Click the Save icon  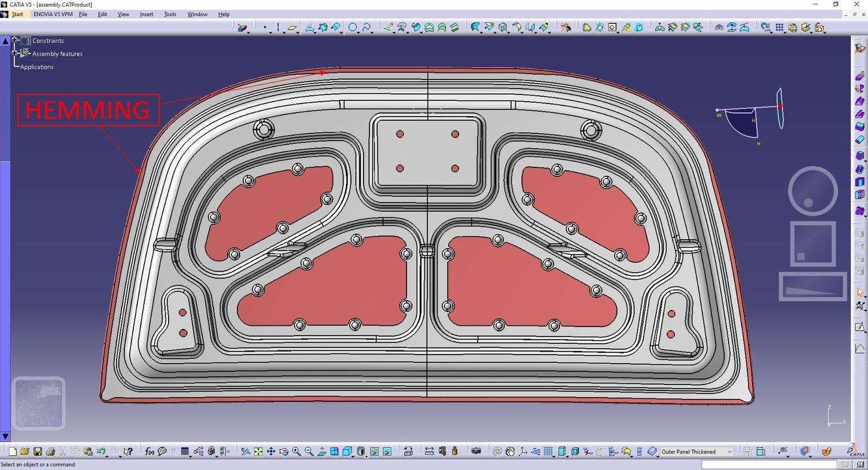click(37, 451)
